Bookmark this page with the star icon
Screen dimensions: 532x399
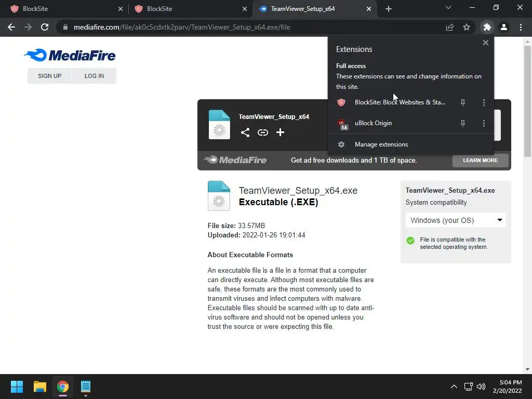pos(467,27)
